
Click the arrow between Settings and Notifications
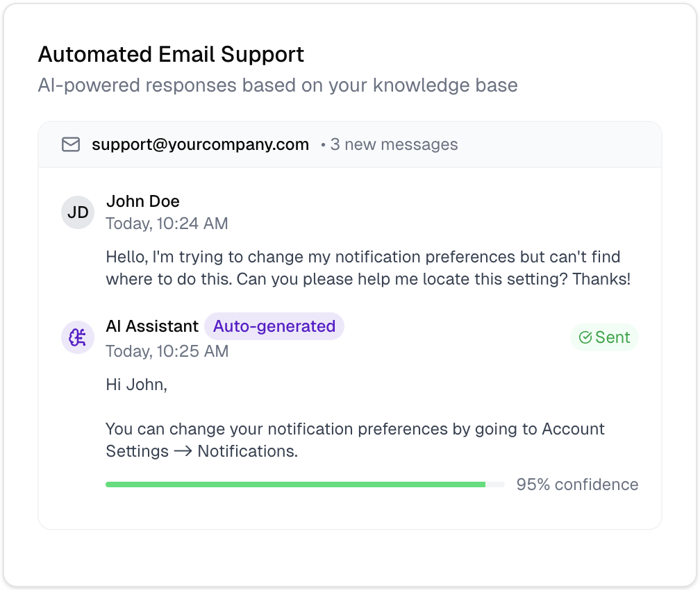183,452
